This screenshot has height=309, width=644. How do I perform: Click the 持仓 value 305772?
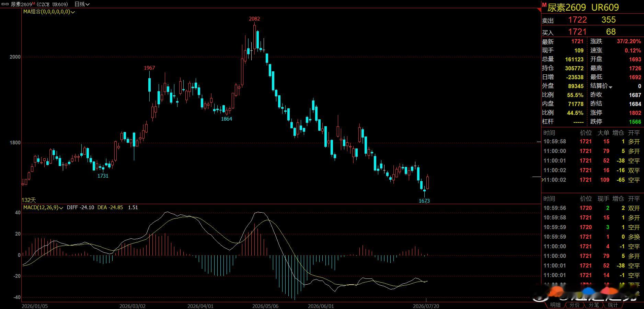(x=574, y=68)
